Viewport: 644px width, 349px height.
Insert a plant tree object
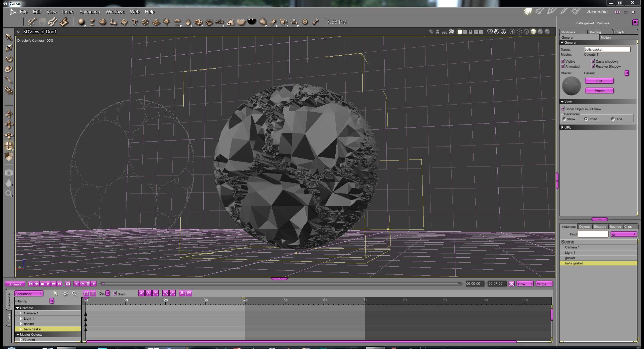click(167, 22)
